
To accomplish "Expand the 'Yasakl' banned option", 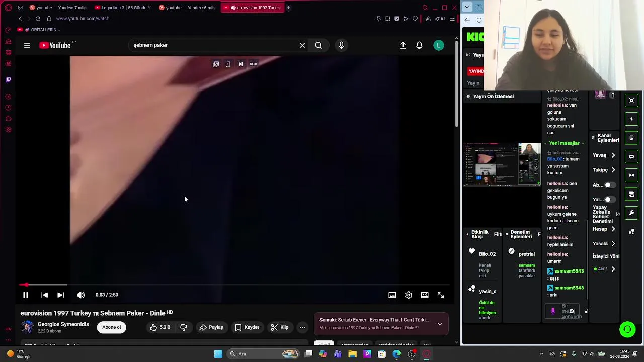I will point(613,244).
